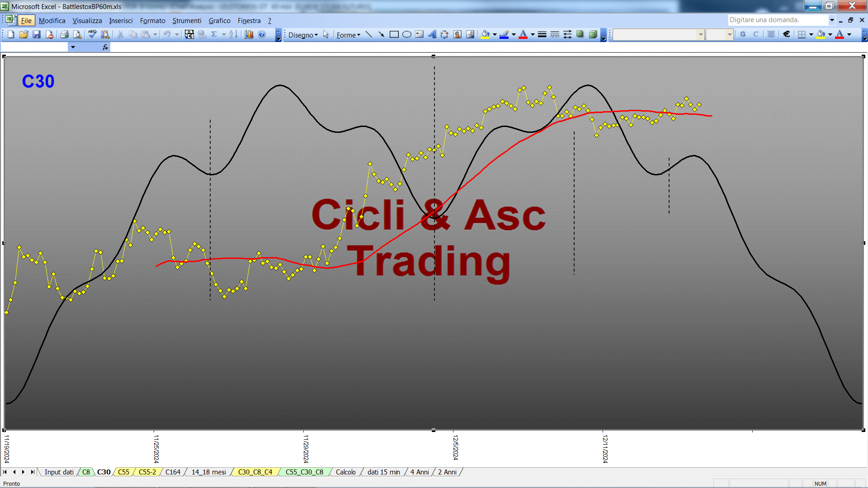Go to the last sheet tab

[32, 472]
